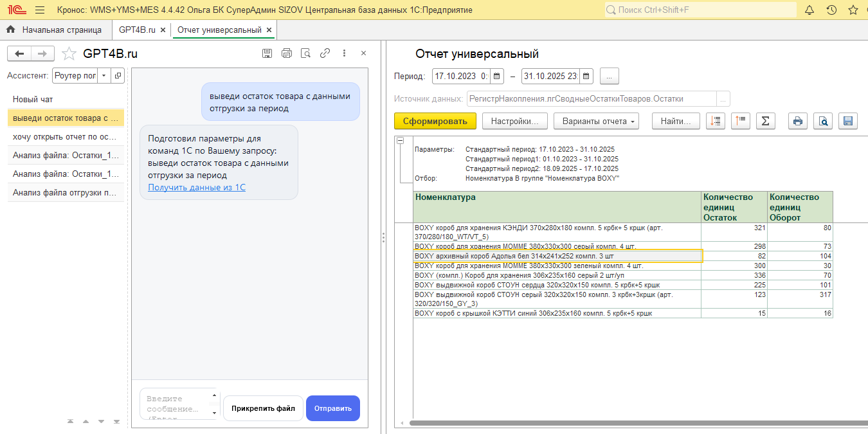This screenshot has width=868, height=434.
Task: Expand the Ассистент selection dropdown arrow
Action: tap(104, 76)
